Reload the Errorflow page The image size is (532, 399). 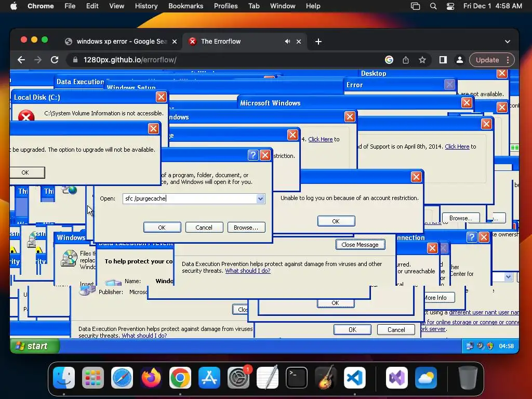tap(54, 60)
